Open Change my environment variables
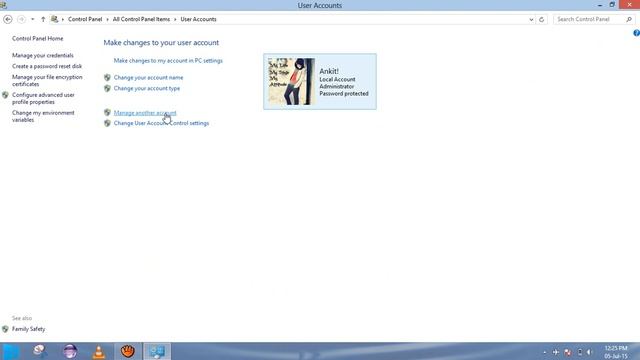Viewport: 640px width, 360px height. point(43,116)
